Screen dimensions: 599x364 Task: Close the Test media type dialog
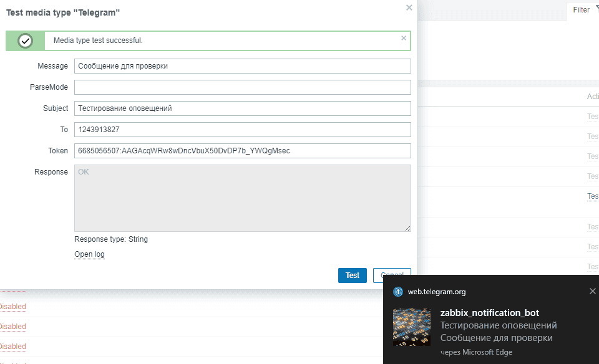click(409, 7)
